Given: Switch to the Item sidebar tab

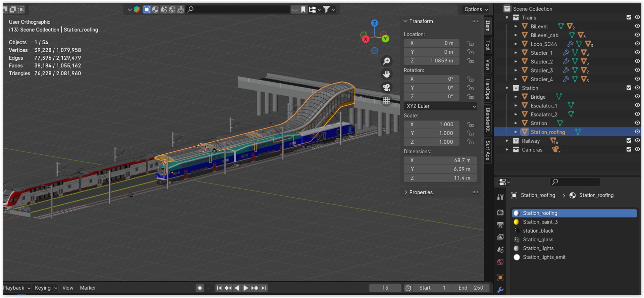Looking at the screenshot, I should coord(488,26).
